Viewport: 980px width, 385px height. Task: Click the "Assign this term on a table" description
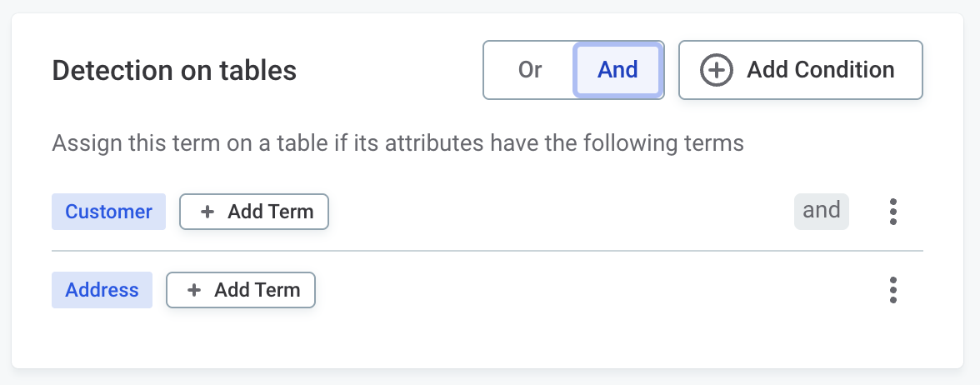(397, 143)
